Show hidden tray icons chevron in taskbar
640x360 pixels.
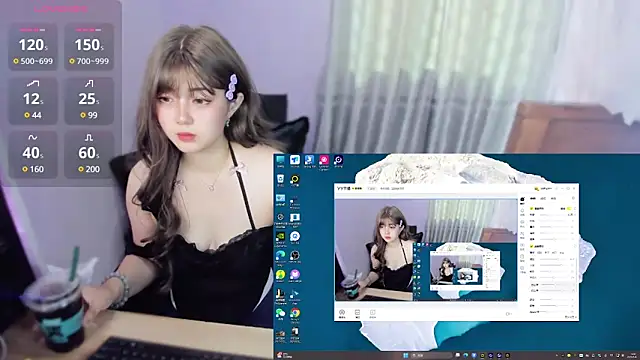(x=557, y=356)
